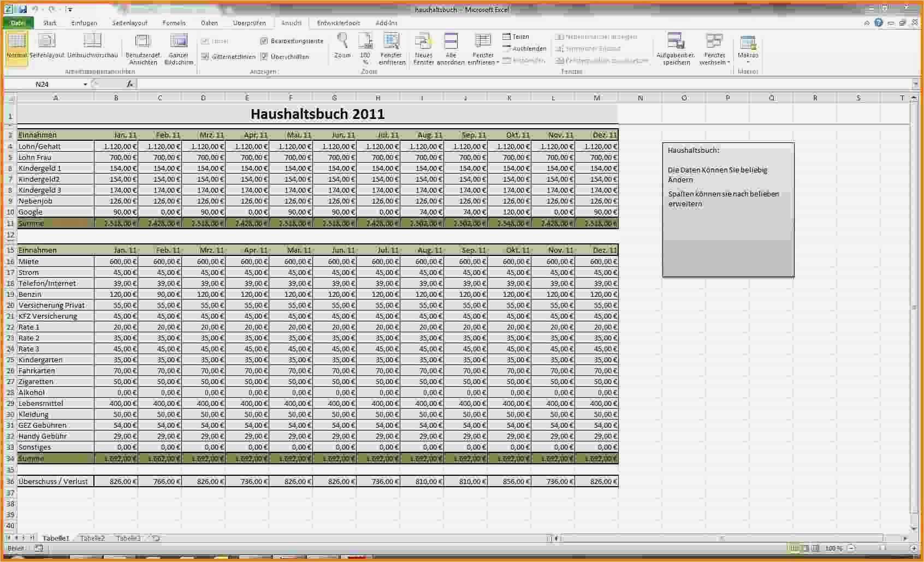This screenshot has width=924, height=562.
Task: Click the undo arrow in quick access toolbar
Action: click(35, 9)
